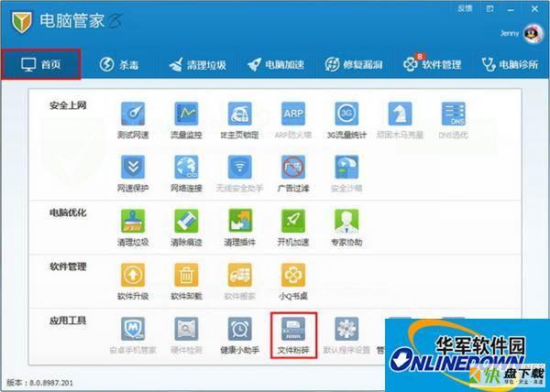Open 开机加速 rocket icon
Image resolution: width=550 pixels, height=392 pixels.
pyautogui.click(x=293, y=222)
